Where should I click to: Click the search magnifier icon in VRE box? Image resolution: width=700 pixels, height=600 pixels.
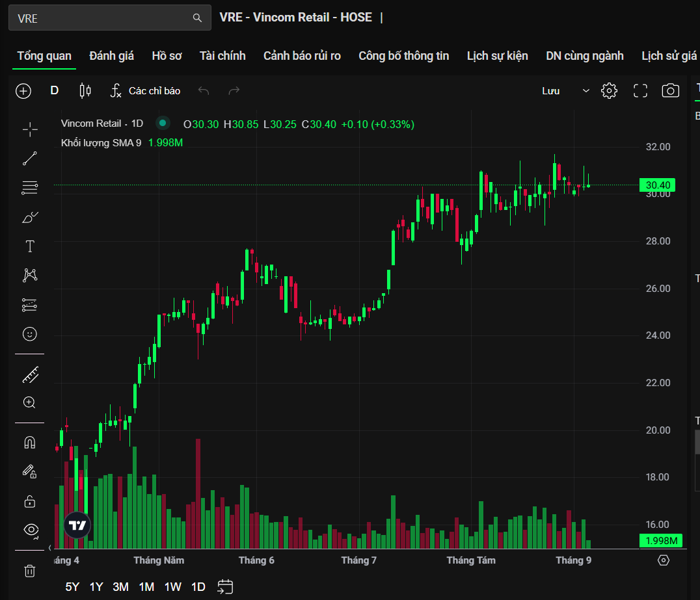tap(197, 18)
